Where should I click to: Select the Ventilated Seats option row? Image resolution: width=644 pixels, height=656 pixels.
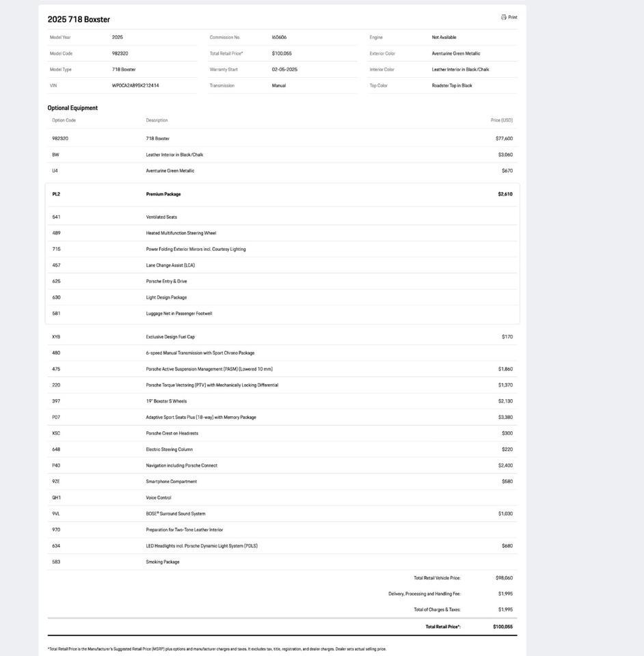[x=161, y=217]
